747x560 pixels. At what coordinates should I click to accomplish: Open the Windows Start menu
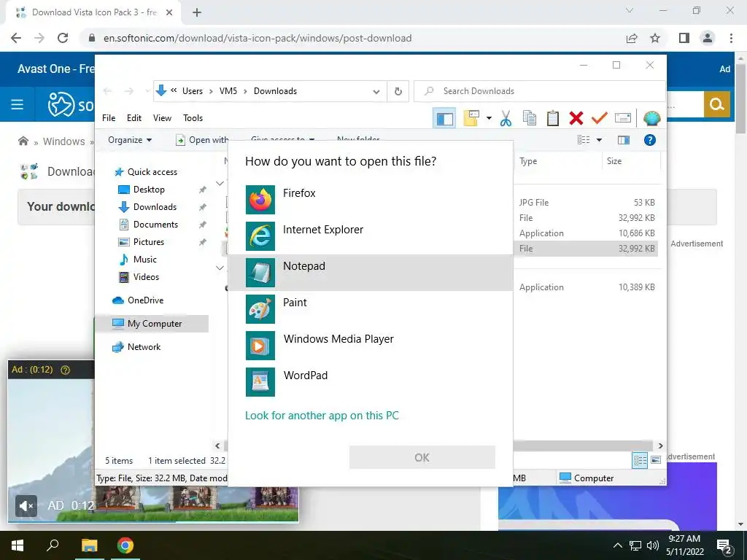click(x=18, y=545)
